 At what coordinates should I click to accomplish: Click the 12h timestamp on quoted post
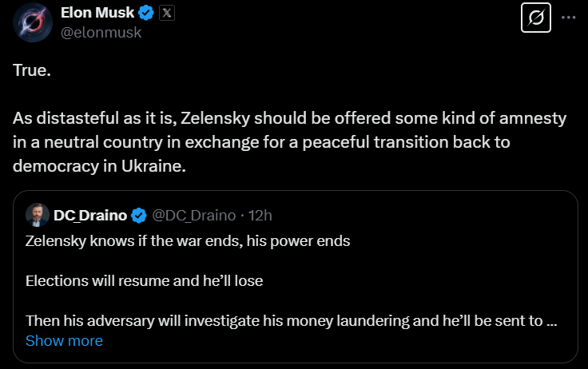tap(260, 215)
